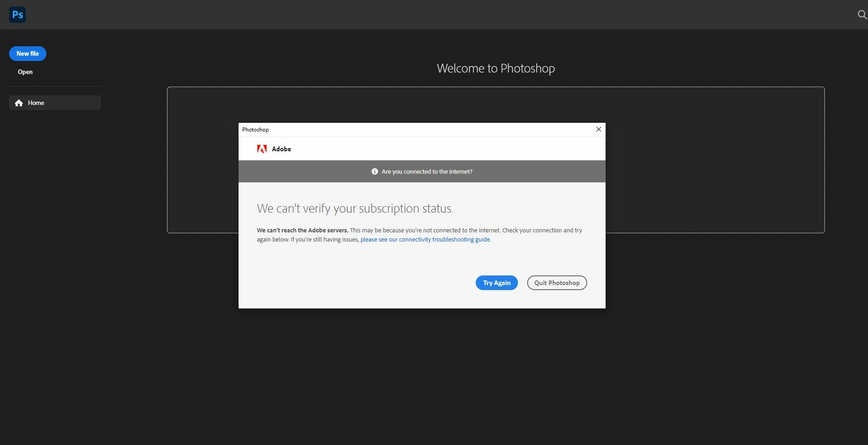Viewport: 868px width, 445px height.
Task: Open the connectivity troubleshooting guide link
Action: pyautogui.click(x=425, y=240)
